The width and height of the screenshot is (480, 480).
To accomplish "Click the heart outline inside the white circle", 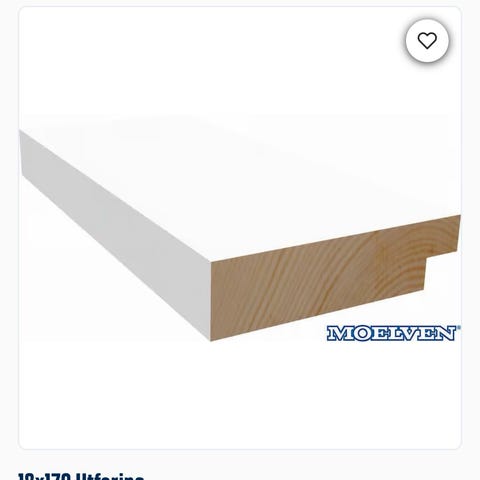I will (x=427, y=41).
